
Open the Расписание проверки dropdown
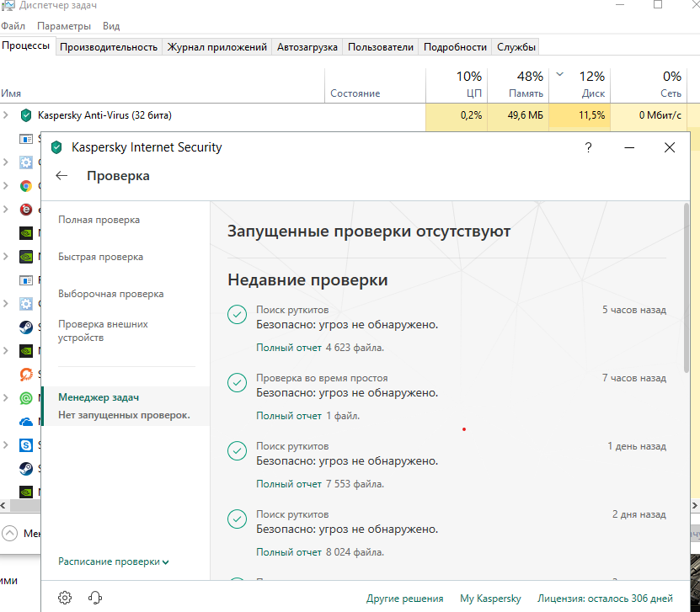[x=113, y=561]
